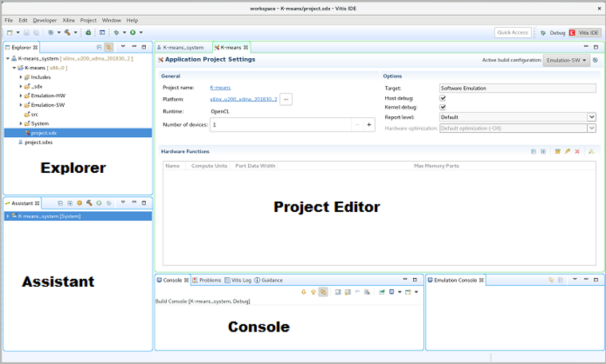
Task: Expand the Includes folder in Explorer
Action: point(21,77)
